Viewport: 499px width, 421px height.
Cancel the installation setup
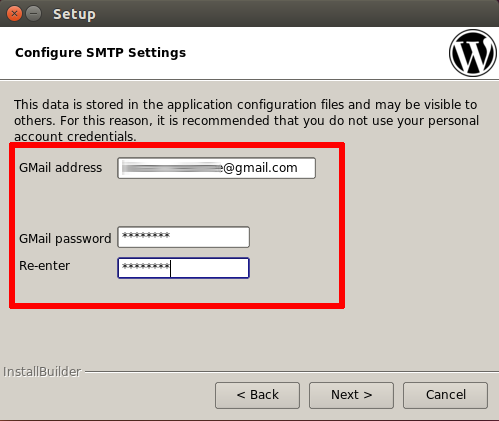point(445,395)
